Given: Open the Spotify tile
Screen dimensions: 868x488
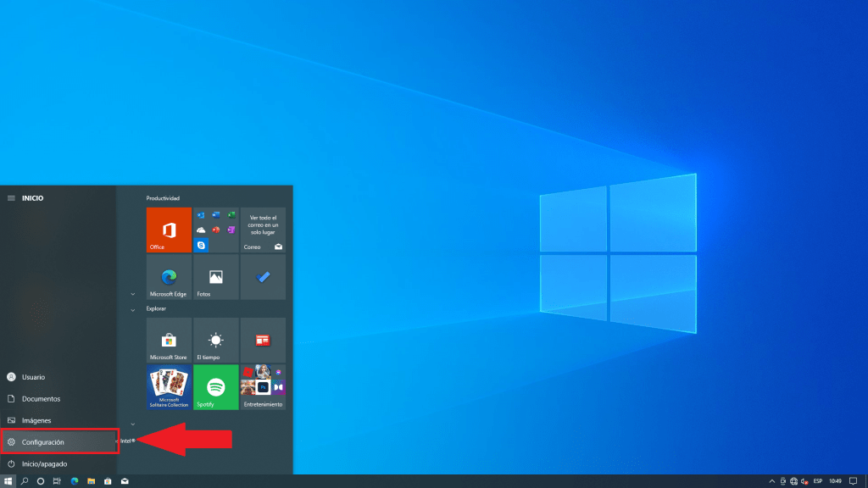Looking at the screenshot, I should click(216, 387).
